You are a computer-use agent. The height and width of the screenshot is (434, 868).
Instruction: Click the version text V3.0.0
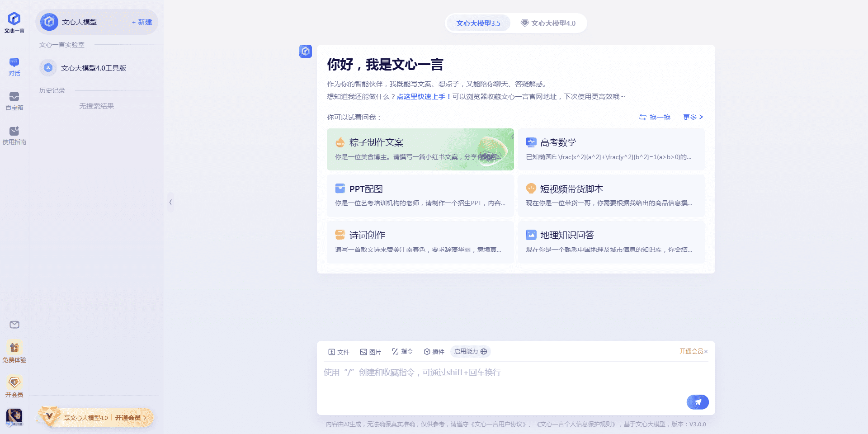(698, 424)
